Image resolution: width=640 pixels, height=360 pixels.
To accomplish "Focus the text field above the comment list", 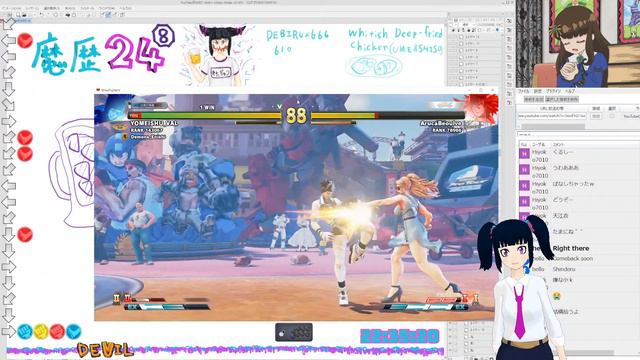I will coord(579,134).
